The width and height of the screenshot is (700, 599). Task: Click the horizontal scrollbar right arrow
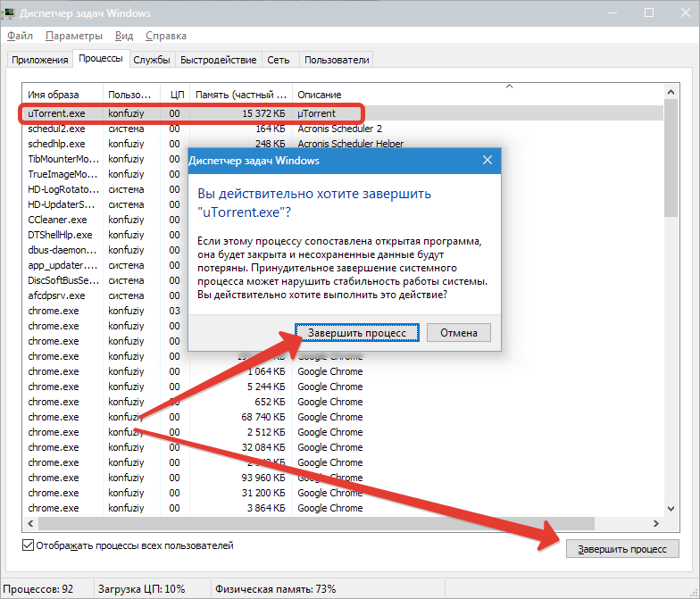[655, 523]
